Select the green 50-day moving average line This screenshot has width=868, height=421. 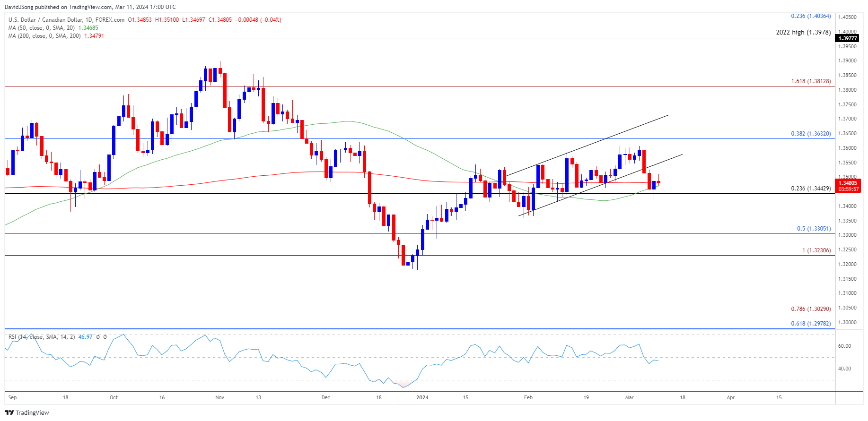[348, 121]
